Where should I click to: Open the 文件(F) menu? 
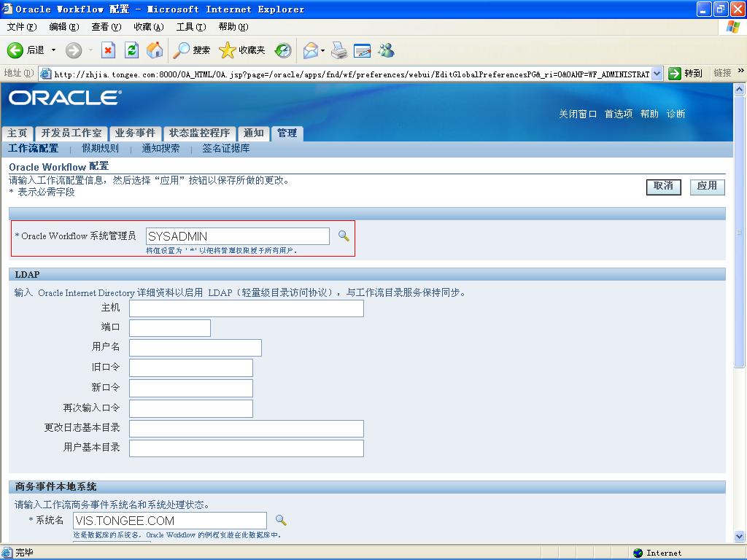pyautogui.click(x=22, y=27)
